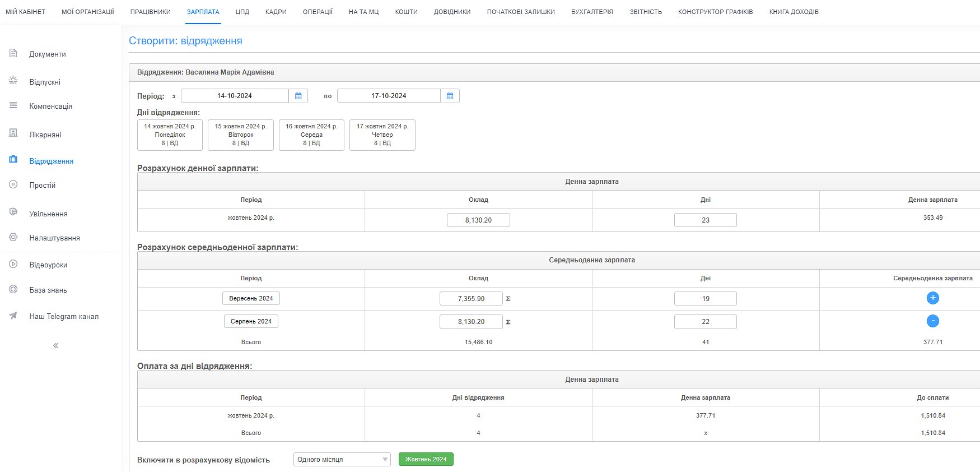Click the Вересень days field 19
980x472 pixels.
click(706, 299)
